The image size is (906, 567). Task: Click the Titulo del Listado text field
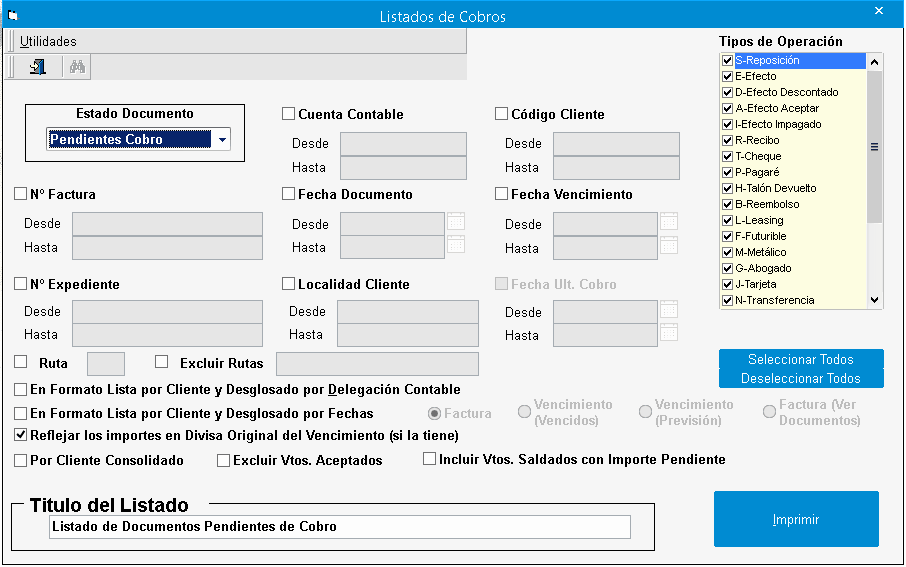340,527
